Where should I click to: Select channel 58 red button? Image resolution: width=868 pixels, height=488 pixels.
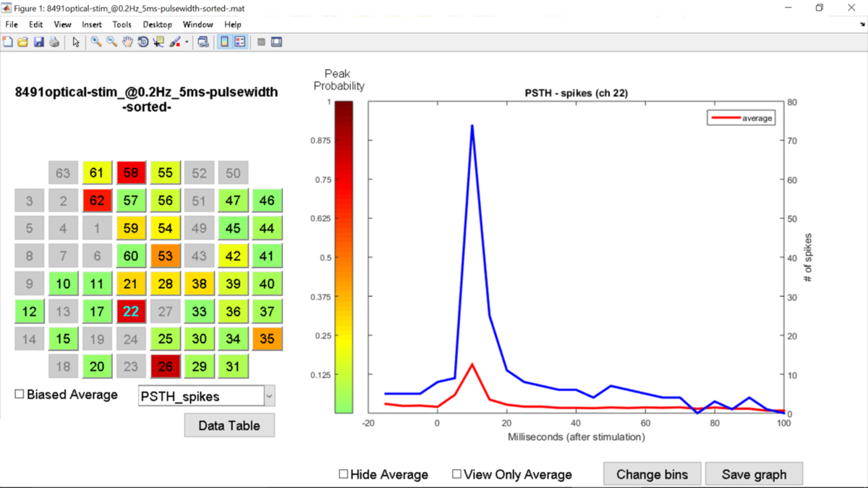tap(131, 173)
